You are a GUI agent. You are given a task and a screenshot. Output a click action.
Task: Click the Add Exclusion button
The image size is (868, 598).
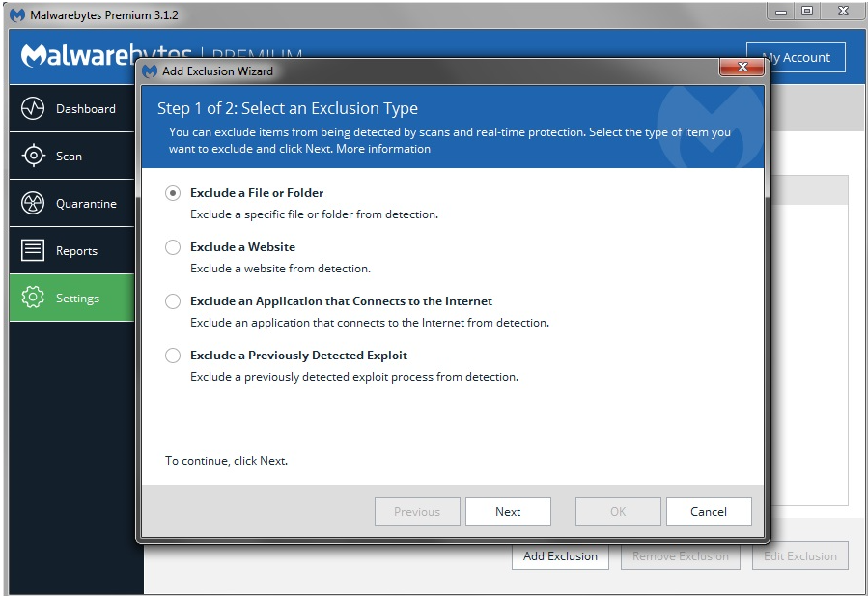(x=560, y=555)
